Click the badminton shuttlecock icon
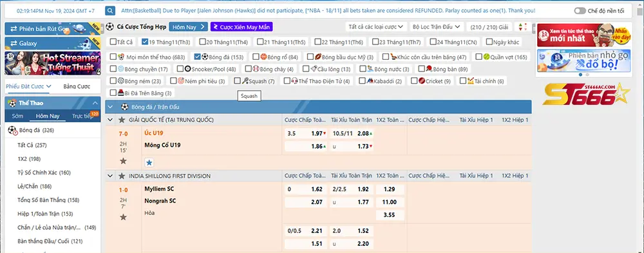644x253 pixels. pyautogui.click(x=314, y=69)
